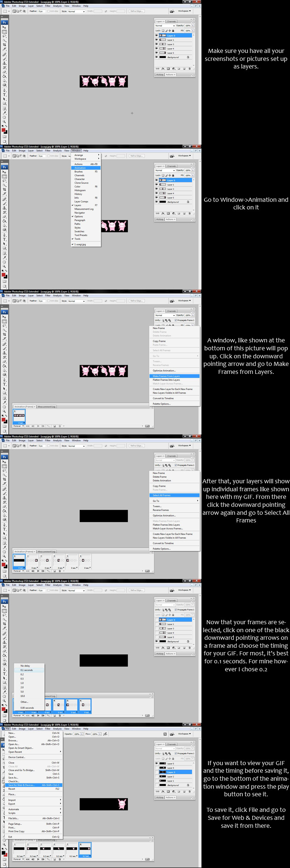
Task: Click the Create new layer icon, first screenshot
Action: (x=184, y=68)
